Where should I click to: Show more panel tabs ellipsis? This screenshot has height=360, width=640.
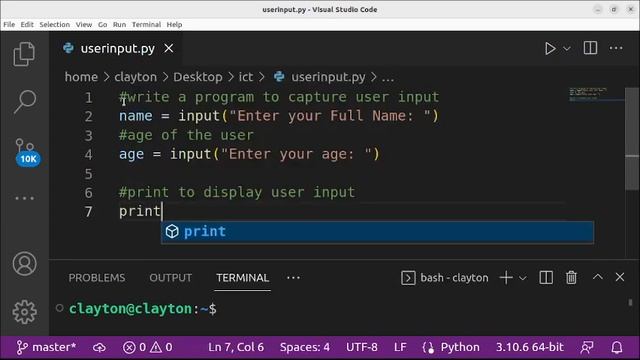tap(293, 278)
